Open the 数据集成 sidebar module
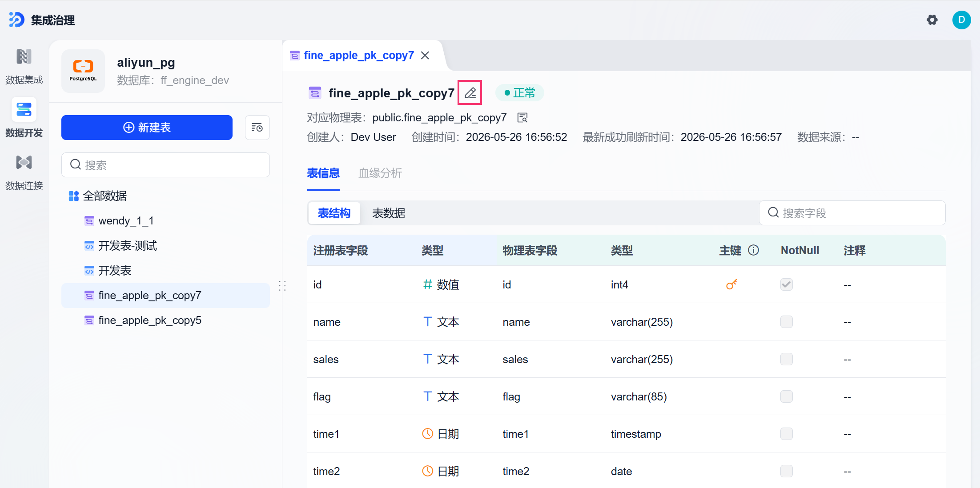 click(x=24, y=67)
